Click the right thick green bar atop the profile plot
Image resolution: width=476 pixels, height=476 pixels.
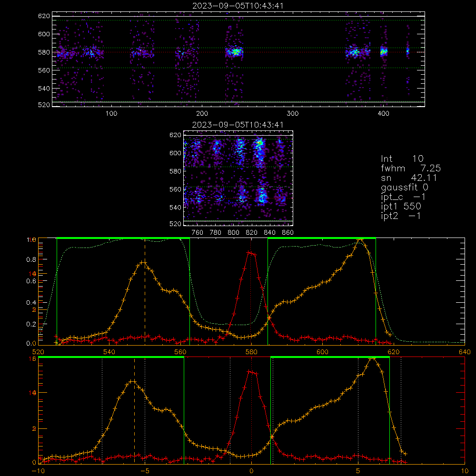pyautogui.click(x=322, y=238)
